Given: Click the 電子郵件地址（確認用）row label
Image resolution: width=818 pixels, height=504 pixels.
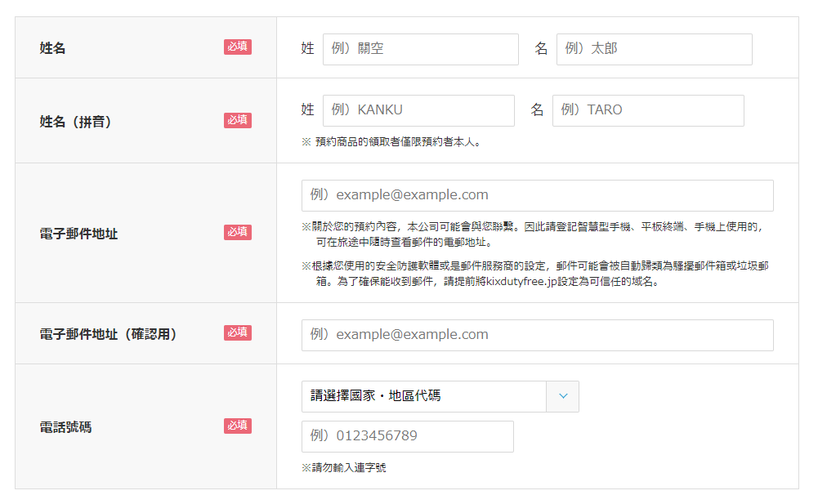Looking at the screenshot, I should pos(109,334).
